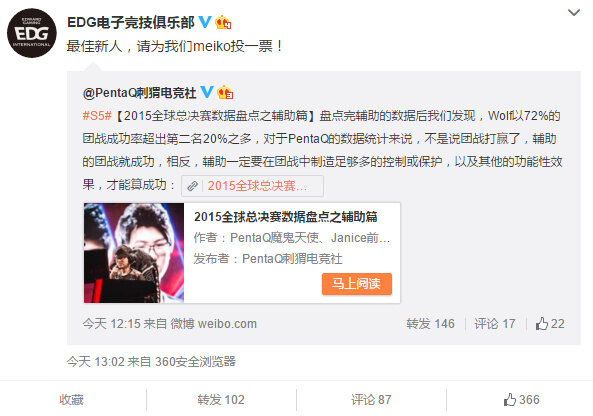Like the reposted PentaQ post with 22 likes

[x=550, y=324]
